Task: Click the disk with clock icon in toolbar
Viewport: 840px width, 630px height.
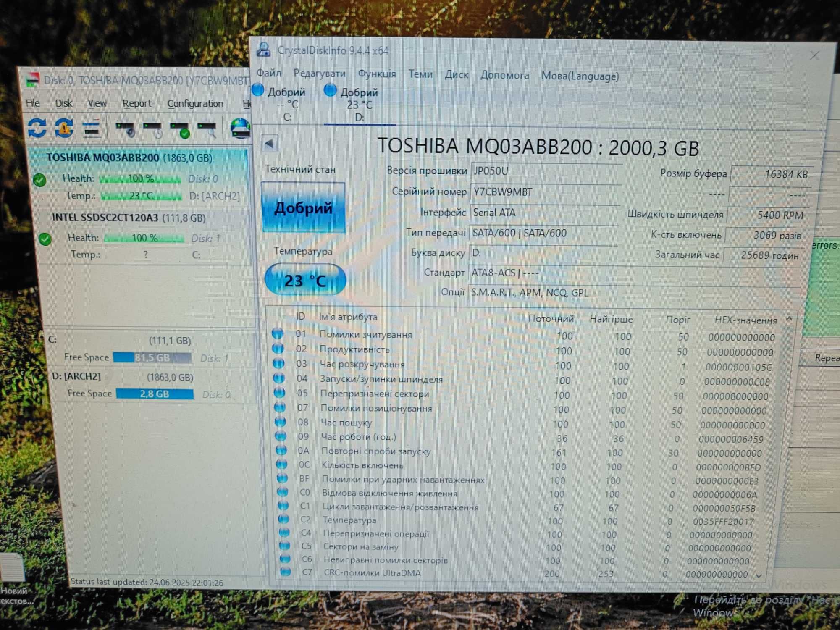Action: [152, 129]
